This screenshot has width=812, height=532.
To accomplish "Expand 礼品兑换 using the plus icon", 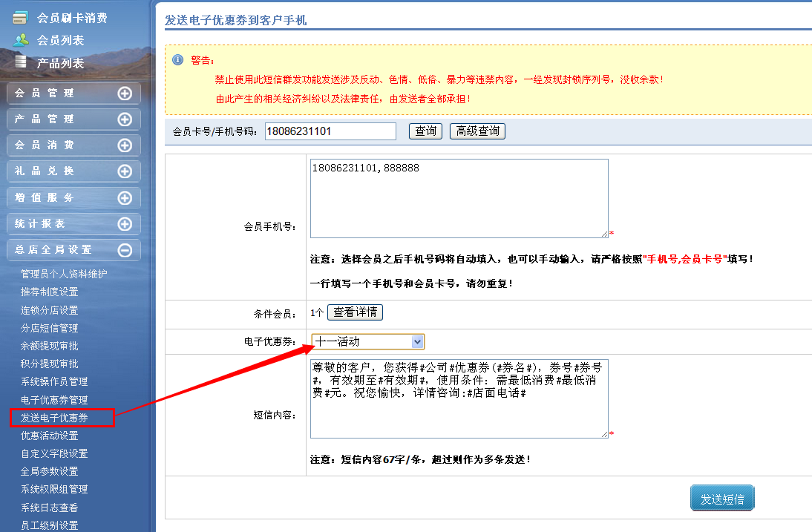I will pyautogui.click(x=125, y=171).
